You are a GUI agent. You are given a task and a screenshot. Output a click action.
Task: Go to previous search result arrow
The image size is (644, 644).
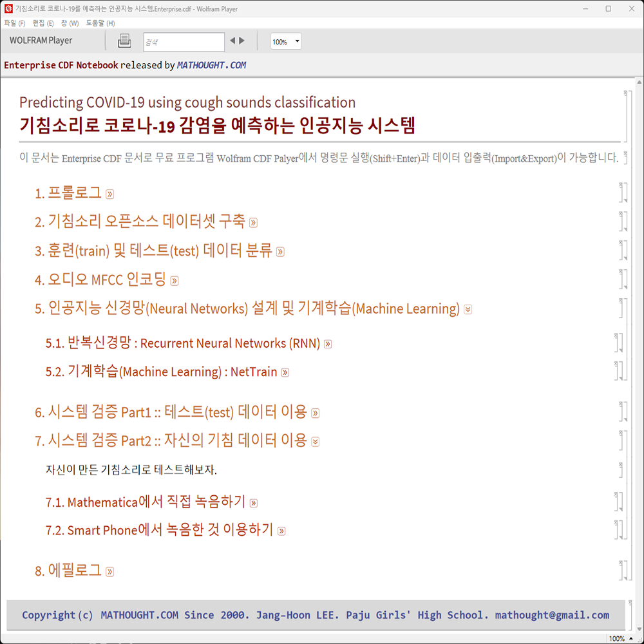232,41
